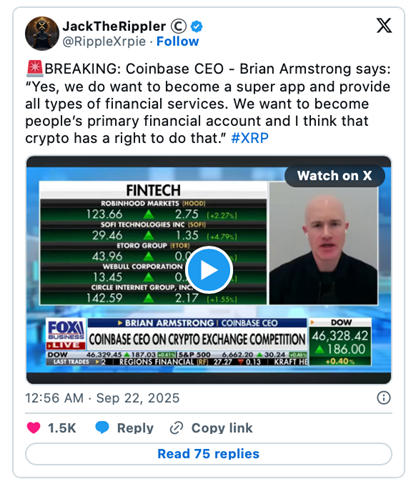Click the JackTheRippler display name
The width and height of the screenshot is (416, 489).
pyautogui.click(x=114, y=26)
